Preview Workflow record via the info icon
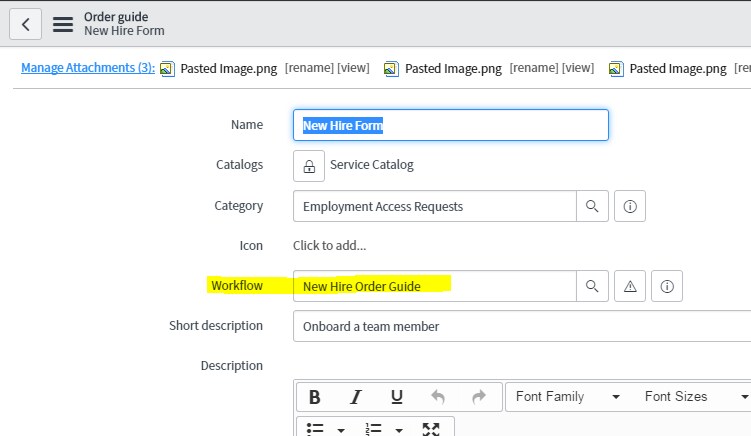Viewport: 751px width, 436px height. (667, 286)
